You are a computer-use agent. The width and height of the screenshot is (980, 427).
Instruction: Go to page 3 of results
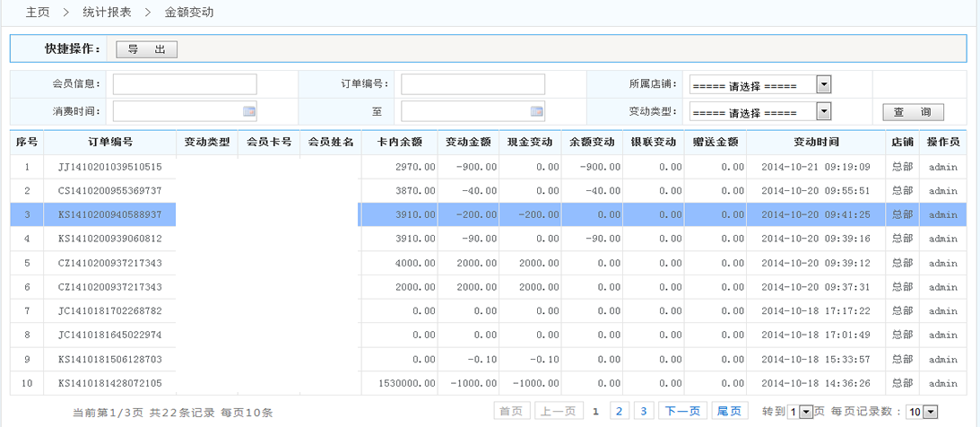pyautogui.click(x=643, y=411)
